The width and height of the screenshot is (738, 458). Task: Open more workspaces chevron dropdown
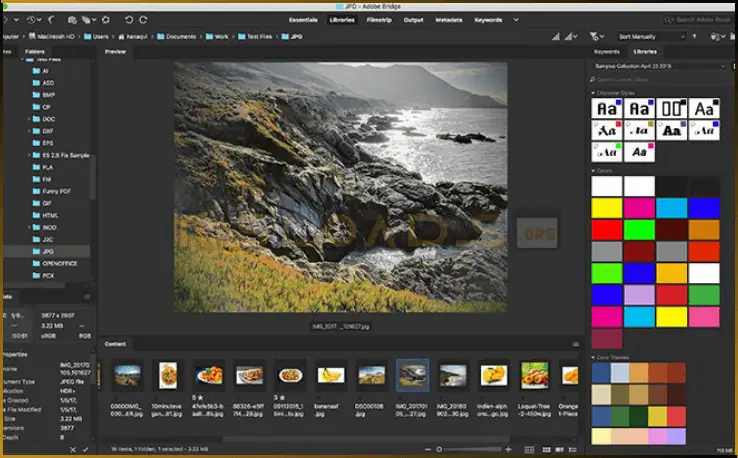click(516, 20)
